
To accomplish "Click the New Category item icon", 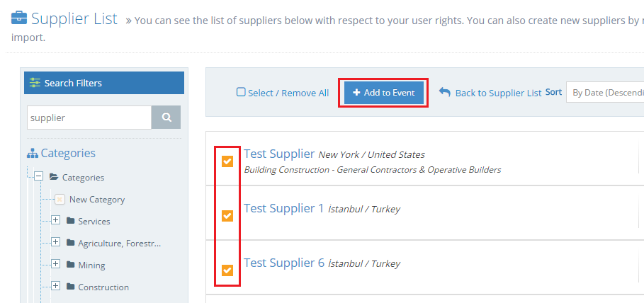I will (x=60, y=200).
